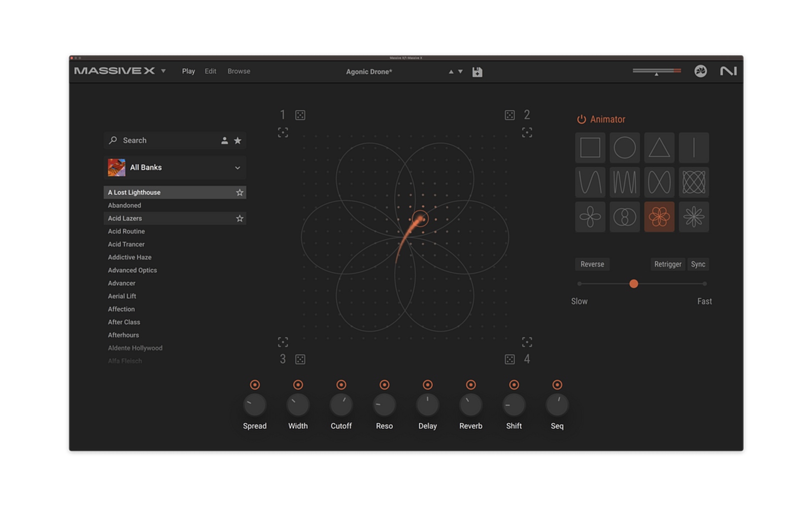812x508 pixels.
Task: Toggle Retrigger option
Action: point(668,264)
